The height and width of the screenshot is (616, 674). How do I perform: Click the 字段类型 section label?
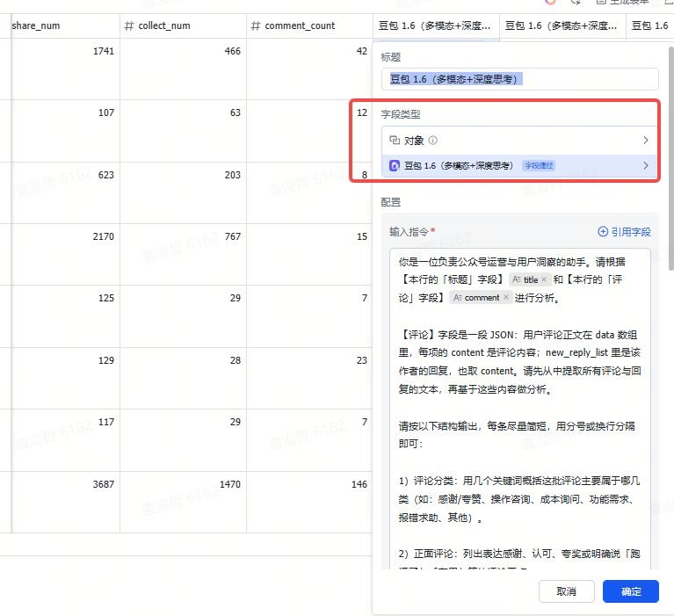400,114
